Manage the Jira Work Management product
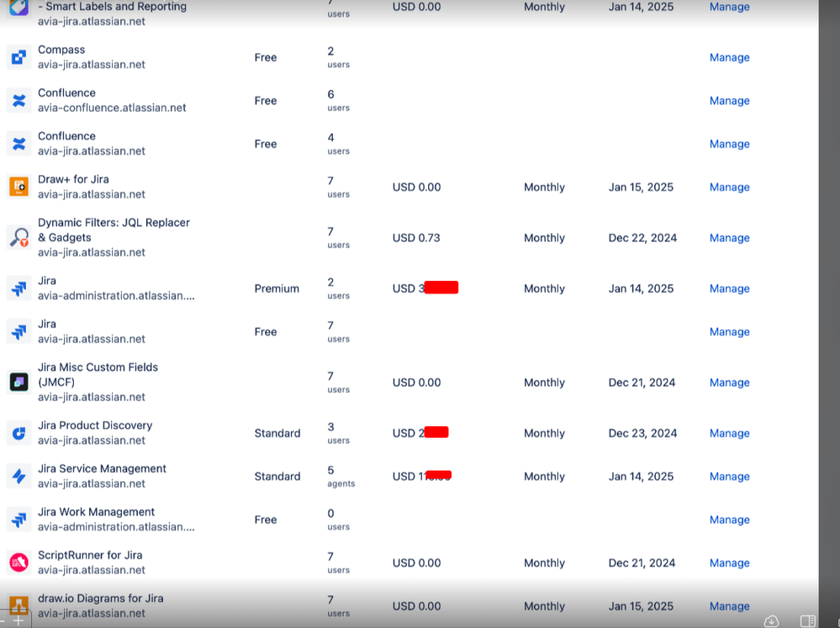 pyautogui.click(x=729, y=520)
